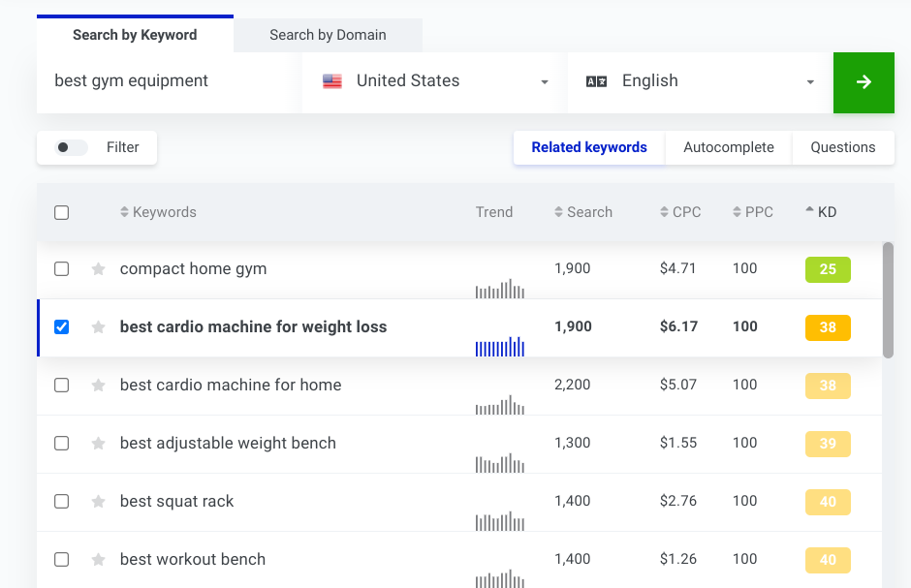Tick the 'best squat rack' checkbox
This screenshot has width=911, height=588.
coord(62,502)
